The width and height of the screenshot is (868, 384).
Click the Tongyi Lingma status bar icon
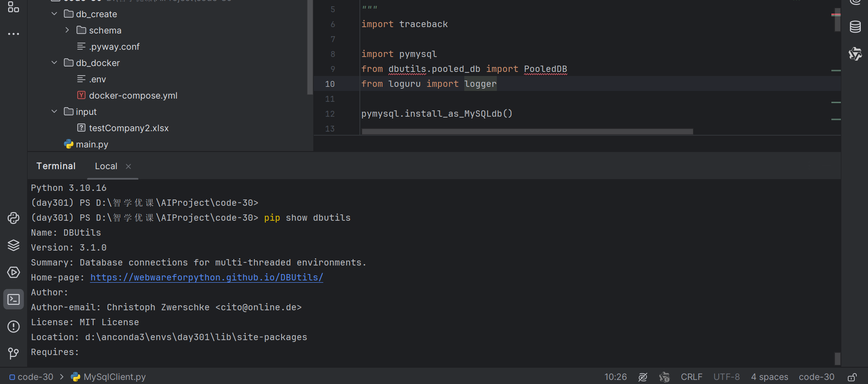point(664,377)
